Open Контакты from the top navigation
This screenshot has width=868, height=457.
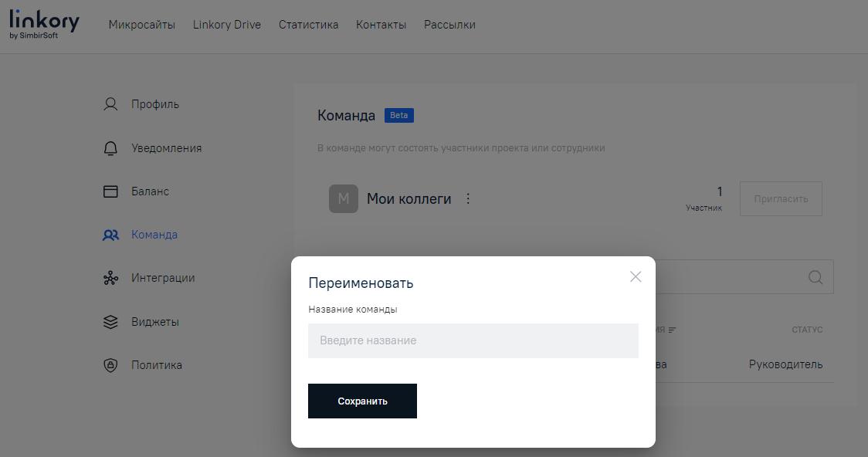(381, 24)
